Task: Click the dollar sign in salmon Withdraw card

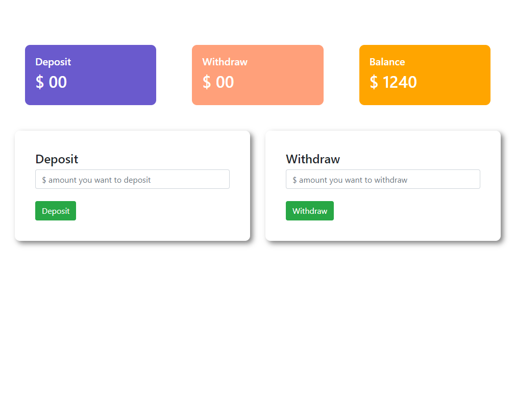Action: 207,82
